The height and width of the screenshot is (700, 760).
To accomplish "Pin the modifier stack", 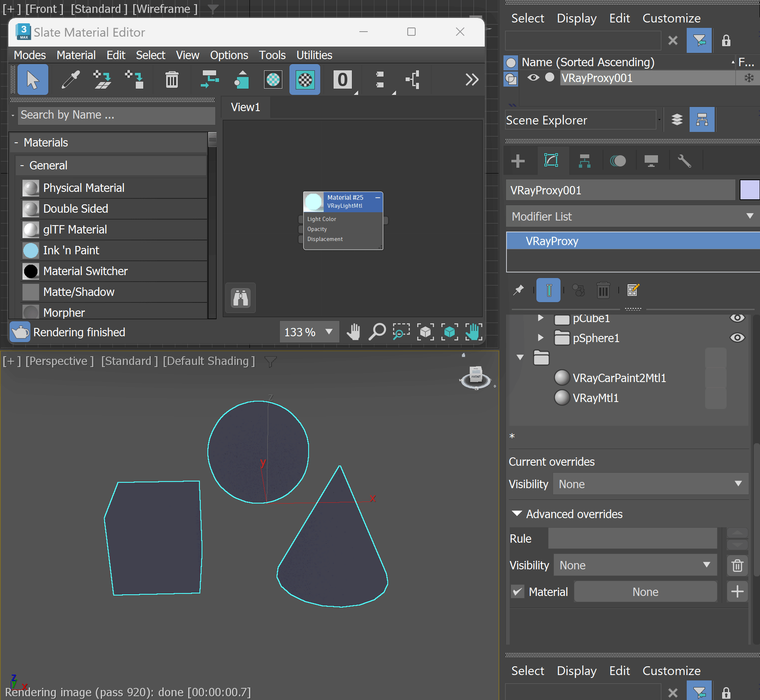I will (518, 290).
